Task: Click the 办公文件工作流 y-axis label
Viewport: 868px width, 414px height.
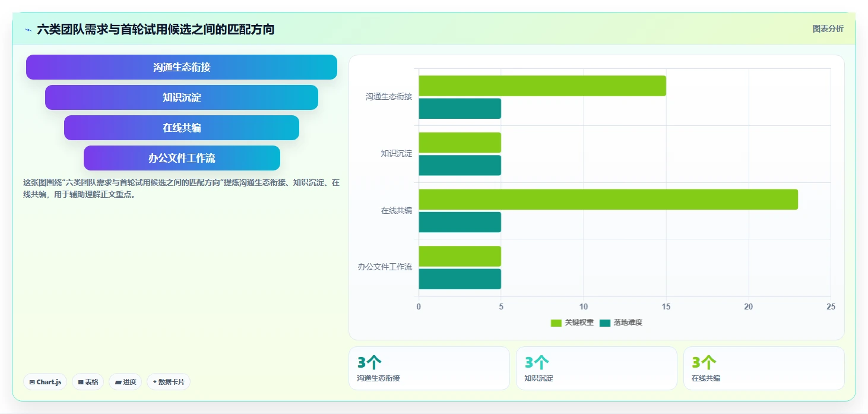Action: 385,267
